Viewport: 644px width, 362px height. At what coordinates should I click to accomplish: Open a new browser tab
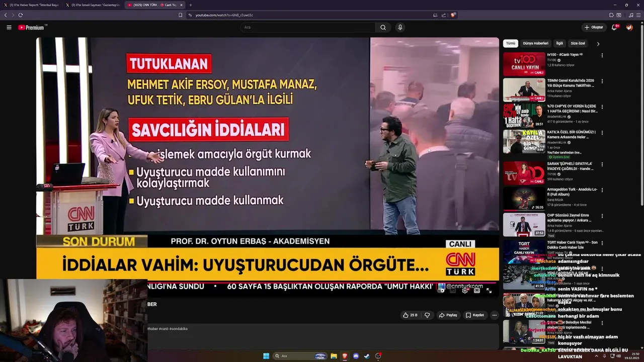(190, 5)
